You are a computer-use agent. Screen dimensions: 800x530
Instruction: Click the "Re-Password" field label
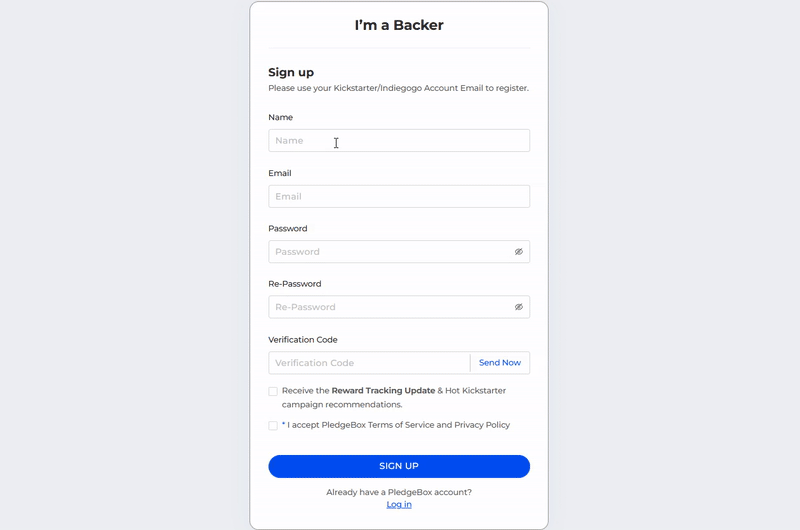click(295, 284)
